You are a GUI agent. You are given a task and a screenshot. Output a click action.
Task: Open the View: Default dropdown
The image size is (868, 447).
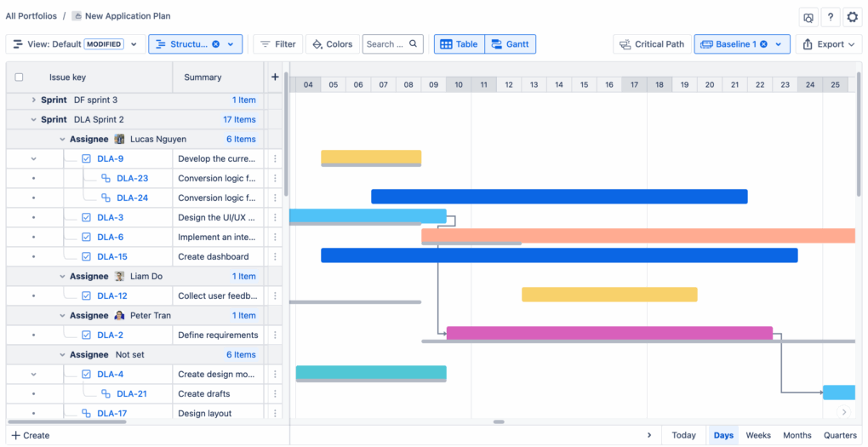point(76,44)
